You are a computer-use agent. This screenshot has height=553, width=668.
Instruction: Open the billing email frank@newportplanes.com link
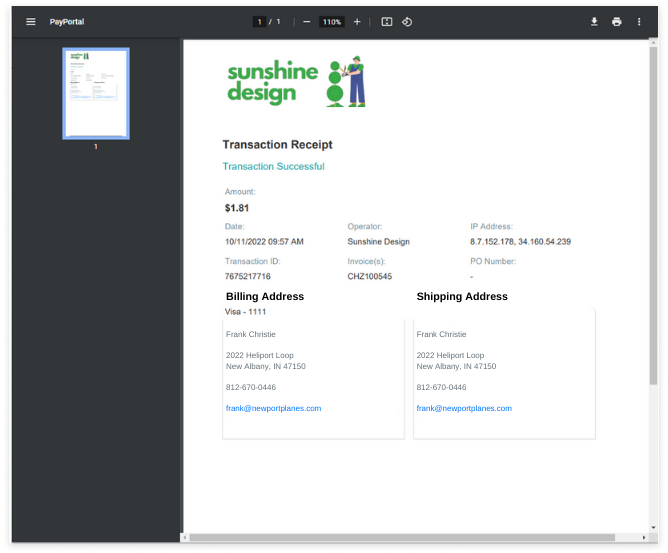[x=273, y=408]
